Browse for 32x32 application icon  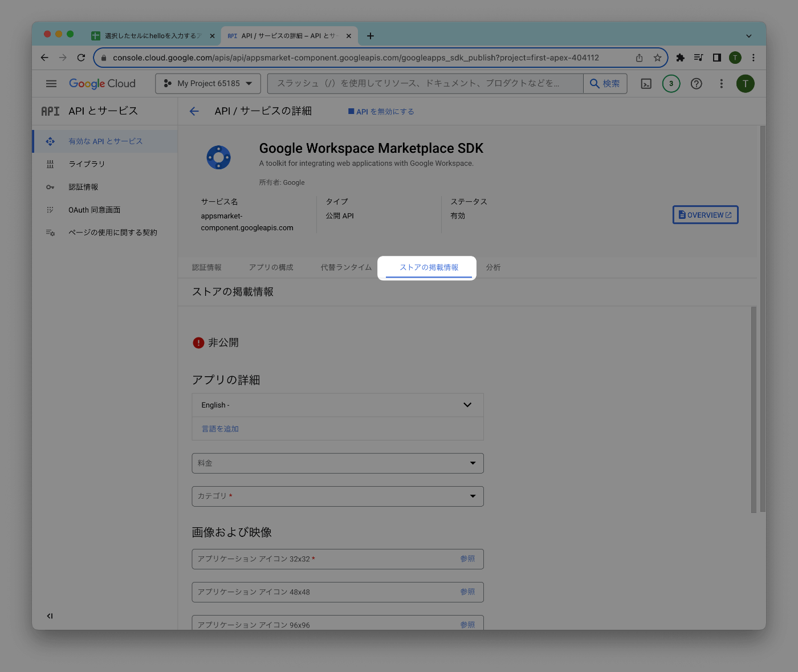[467, 559]
